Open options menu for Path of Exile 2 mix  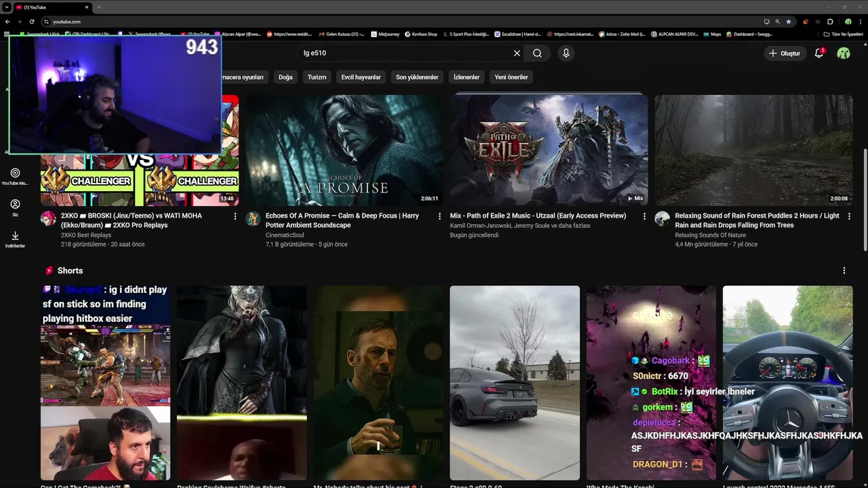[644, 216]
